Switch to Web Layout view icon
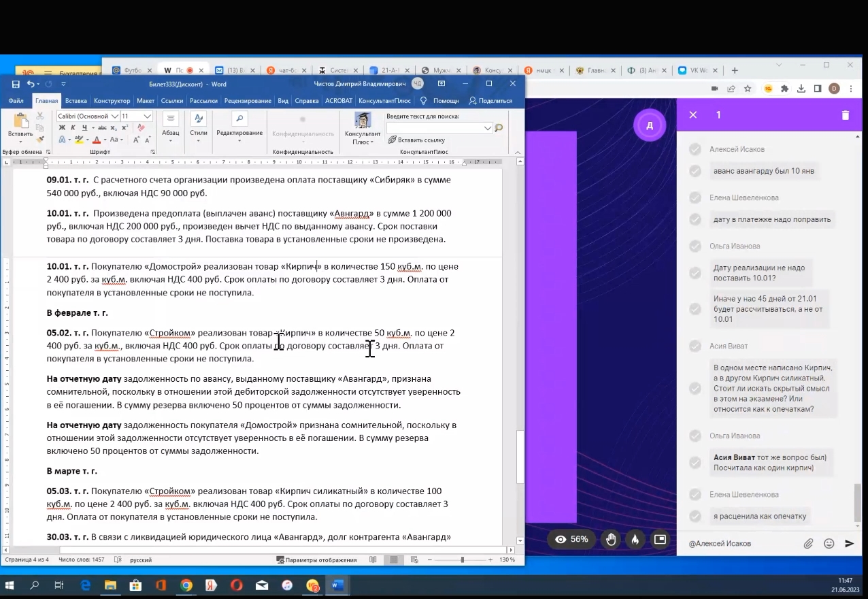 (413, 560)
